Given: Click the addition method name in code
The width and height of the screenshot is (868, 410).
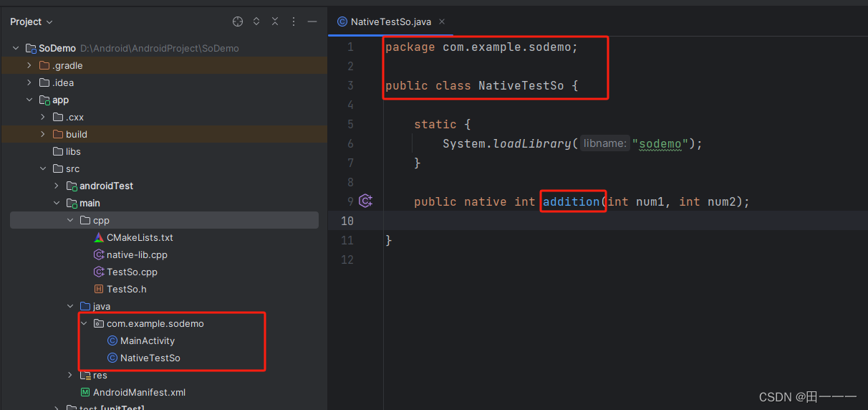Looking at the screenshot, I should (571, 201).
